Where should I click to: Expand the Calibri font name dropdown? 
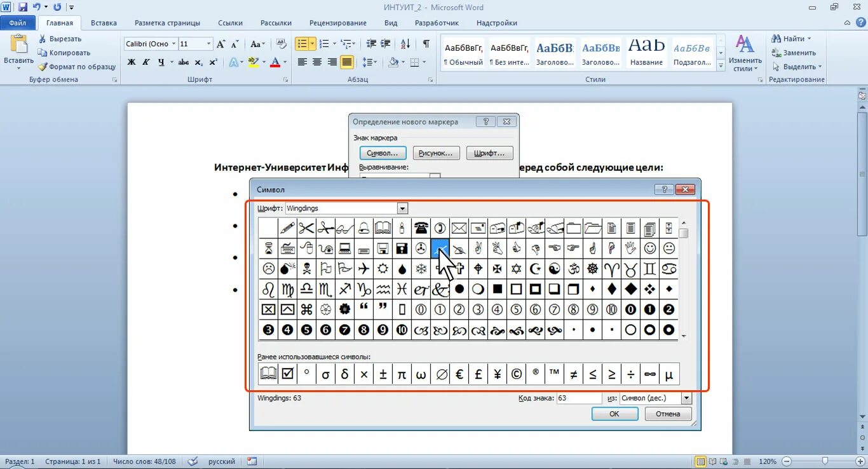point(173,44)
